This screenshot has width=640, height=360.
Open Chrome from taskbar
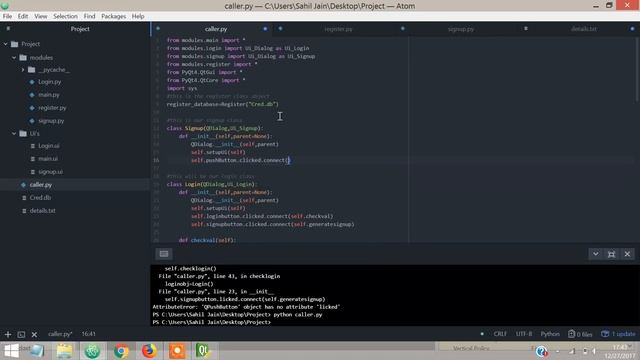coord(121,351)
